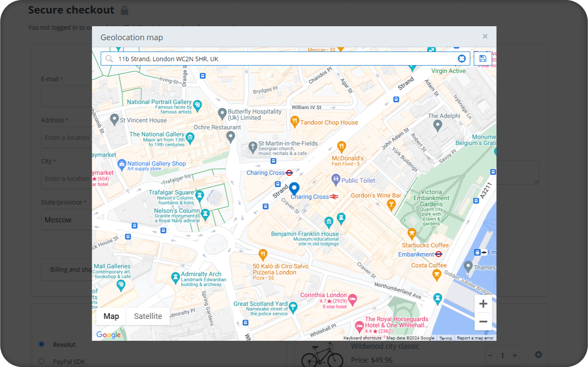Click St Martin-in-the-Fields church marker
This screenshot has height=367, width=588.
coord(252,147)
